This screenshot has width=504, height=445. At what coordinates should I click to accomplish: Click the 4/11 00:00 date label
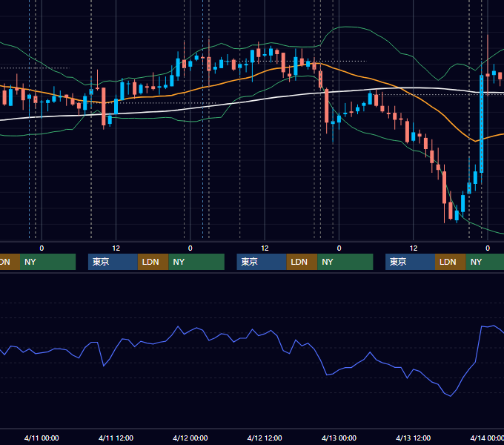(x=42, y=438)
